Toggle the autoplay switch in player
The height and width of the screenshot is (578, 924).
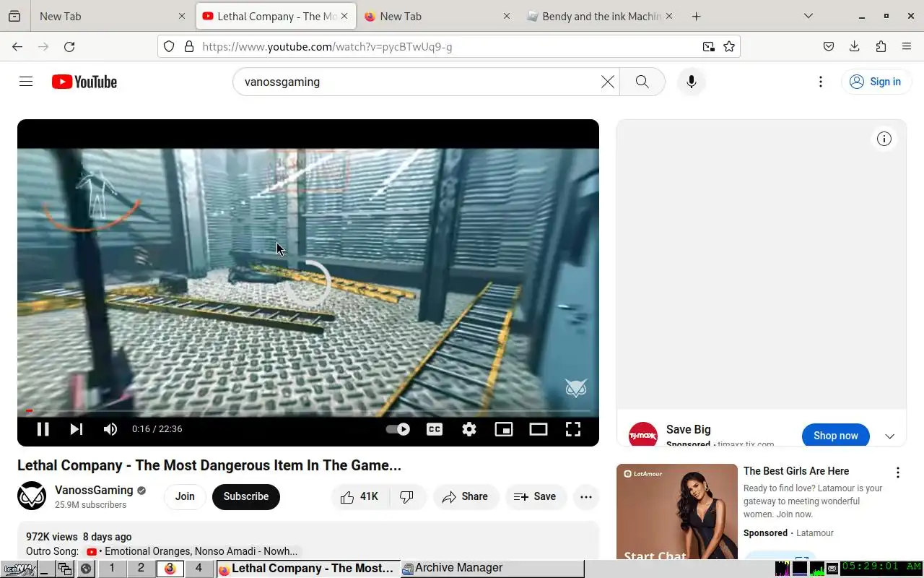click(398, 429)
